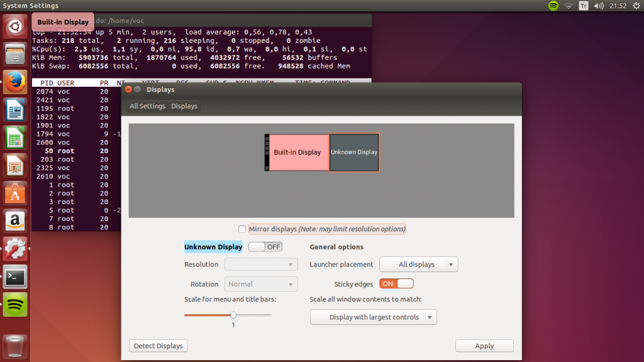Click the Spotify tray indicator
644x362 pixels.
[x=553, y=6]
